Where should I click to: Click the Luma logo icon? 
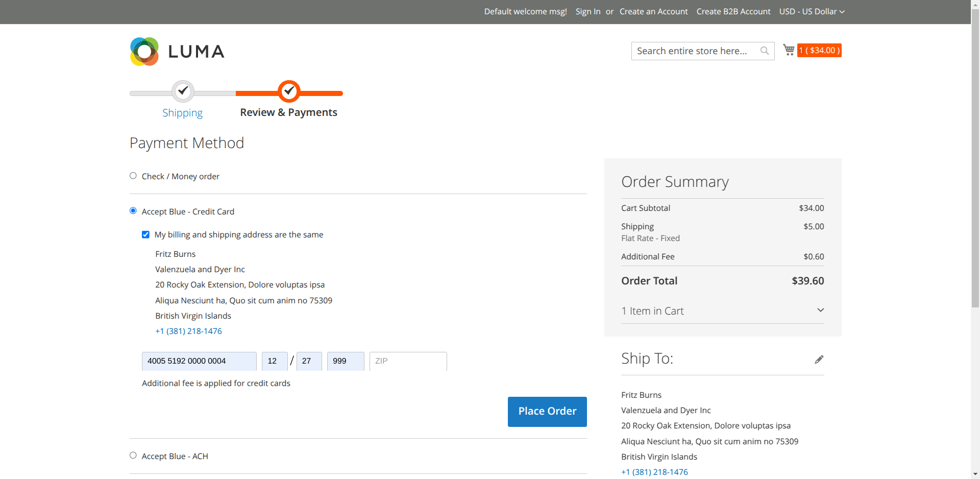[144, 52]
